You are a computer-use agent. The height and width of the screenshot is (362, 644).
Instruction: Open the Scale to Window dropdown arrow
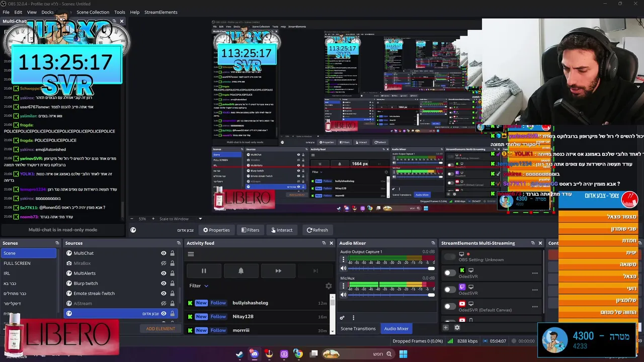click(x=200, y=219)
